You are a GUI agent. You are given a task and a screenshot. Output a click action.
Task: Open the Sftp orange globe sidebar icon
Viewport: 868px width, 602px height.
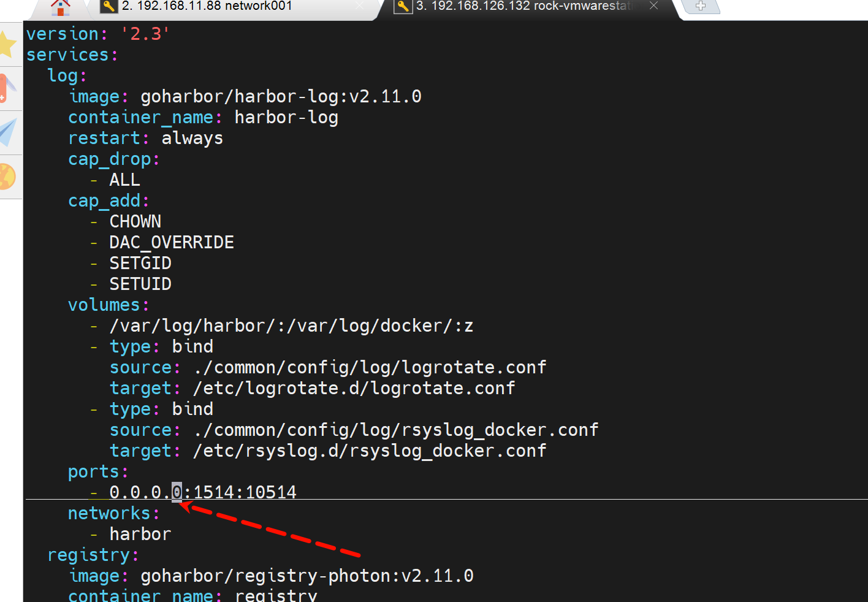point(7,177)
